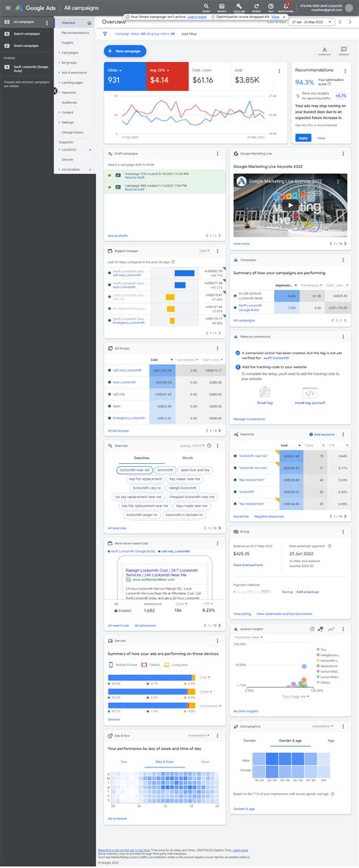
Task: Expand Settings item in navigation menu
Action: coord(67,123)
